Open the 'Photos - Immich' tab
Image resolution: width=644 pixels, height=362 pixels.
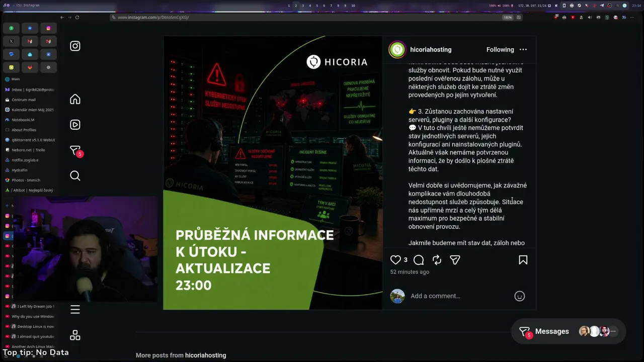[x=30, y=180]
